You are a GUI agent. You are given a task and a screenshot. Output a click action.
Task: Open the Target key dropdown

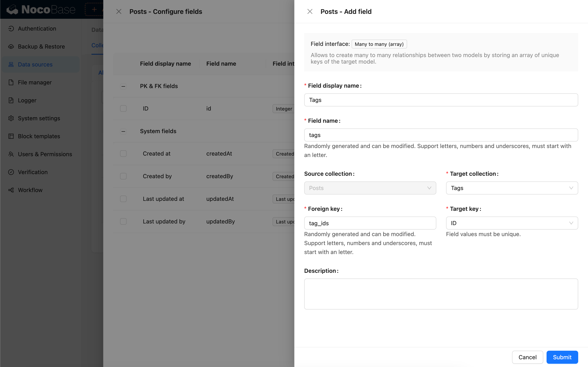pos(512,223)
